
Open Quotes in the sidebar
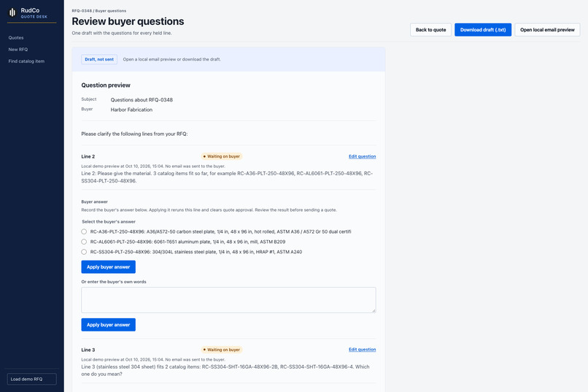[x=16, y=37]
